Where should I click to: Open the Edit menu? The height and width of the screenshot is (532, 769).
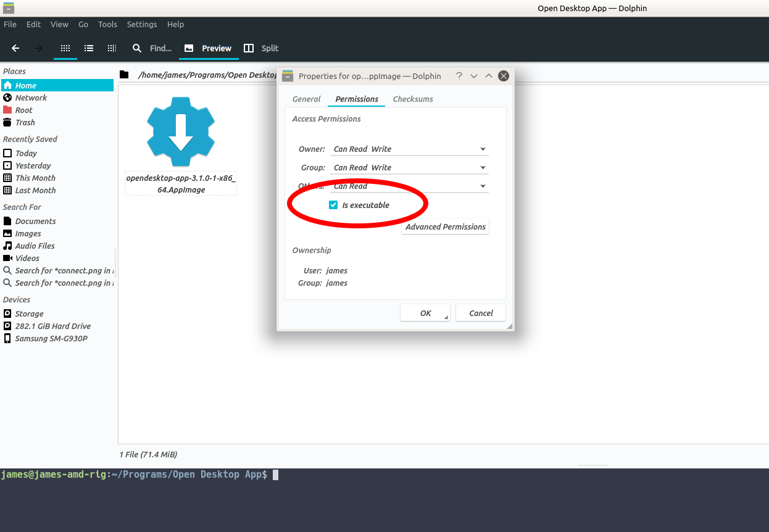(33, 24)
